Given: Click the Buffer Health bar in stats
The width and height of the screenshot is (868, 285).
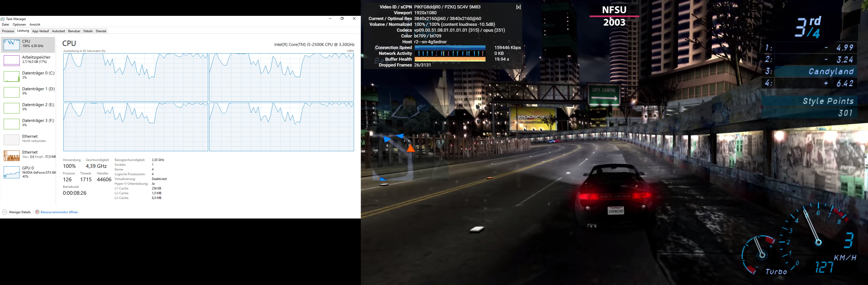Looking at the screenshot, I should [450, 59].
